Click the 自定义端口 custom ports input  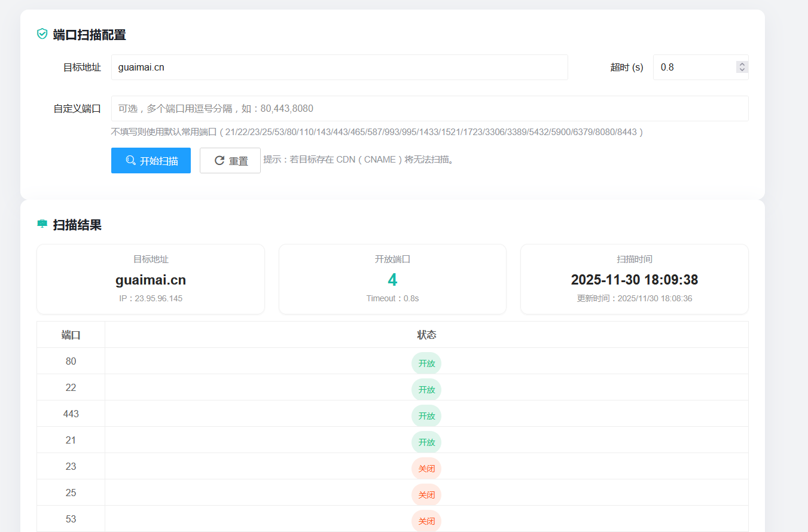429,108
